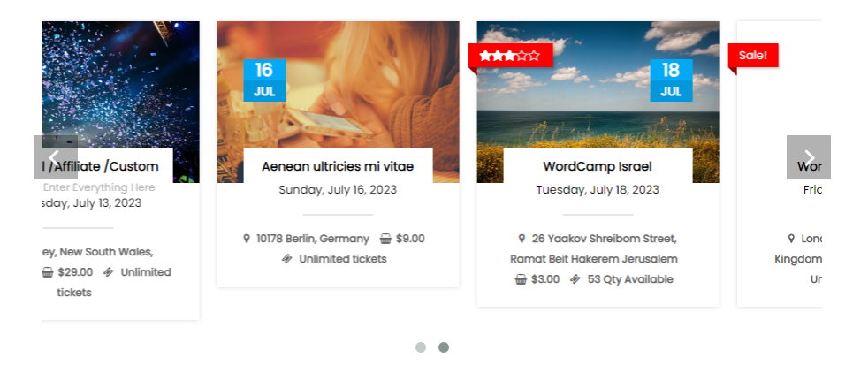This screenshot has width=868, height=366.
Task: Click the ticket icon by 53 Qty Available
Action: click(575, 279)
